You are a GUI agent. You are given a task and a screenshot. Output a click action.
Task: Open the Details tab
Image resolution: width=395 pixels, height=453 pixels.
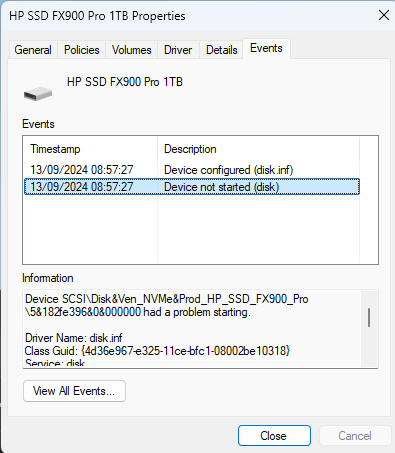(222, 50)
